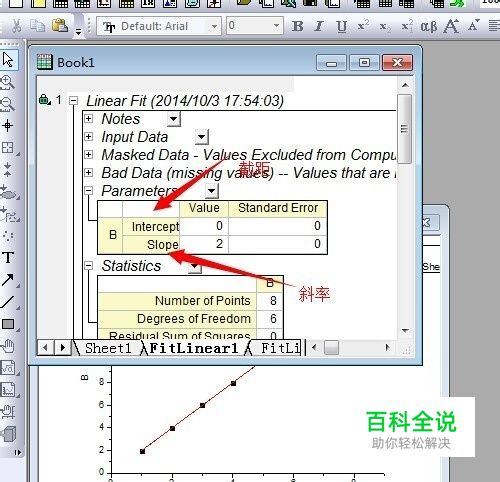Click the lock icon beside Linear Fit
This screenshot has width=500, height=482.
pos(44,99)
